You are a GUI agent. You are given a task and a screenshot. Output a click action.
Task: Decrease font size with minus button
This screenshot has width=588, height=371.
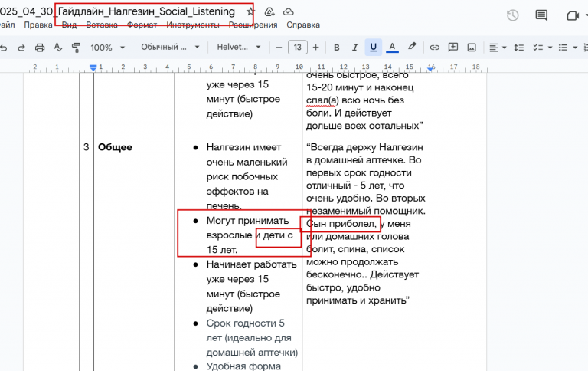[x=279, y=48]
